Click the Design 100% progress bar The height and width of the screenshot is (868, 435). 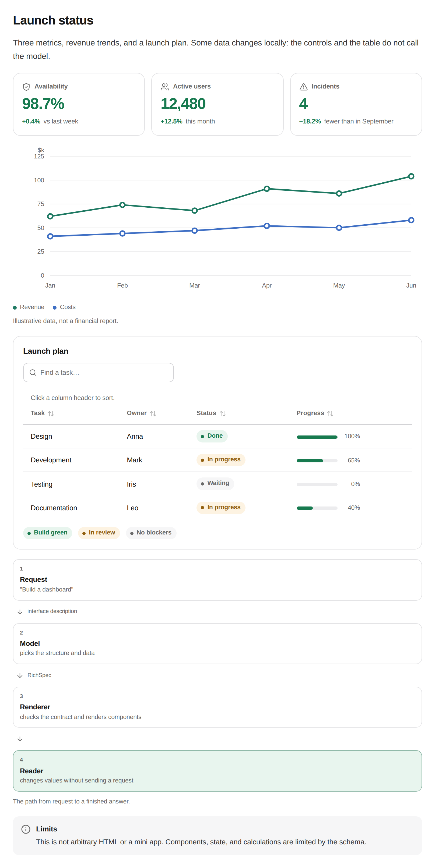317,437
